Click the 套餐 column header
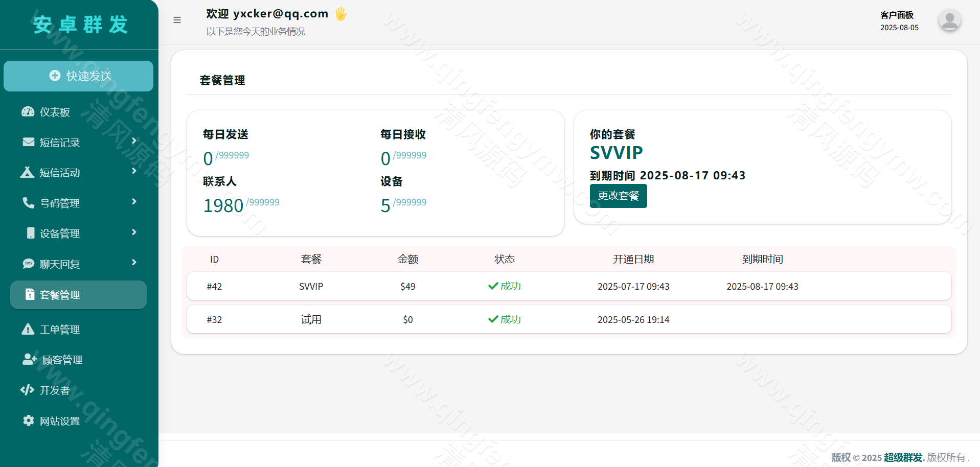The height and width of the screenshot is (467, 980). (x=311, y=259)
